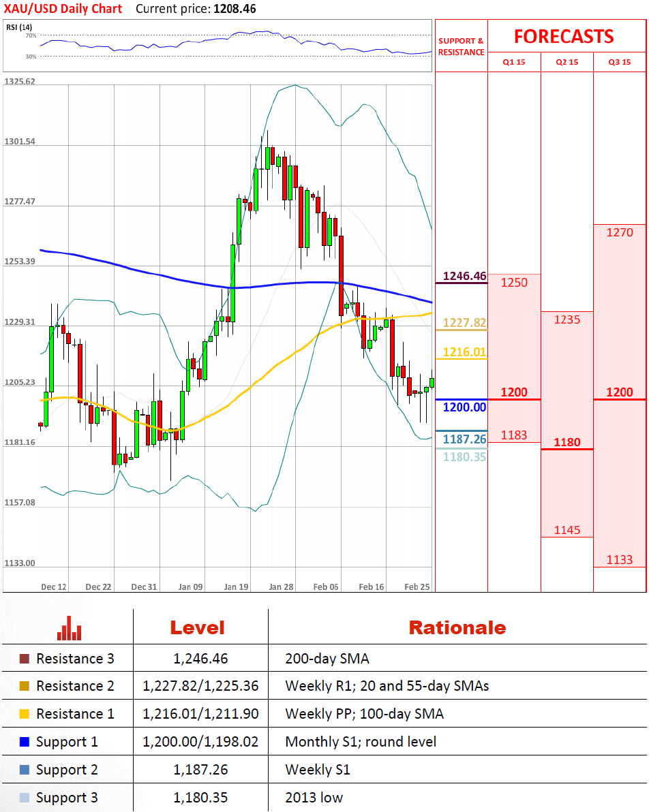Click the level cell 1,200.00/1,198.02
Image resolution: width=649 pixels, height=812 pixels.
click(200, 742)
